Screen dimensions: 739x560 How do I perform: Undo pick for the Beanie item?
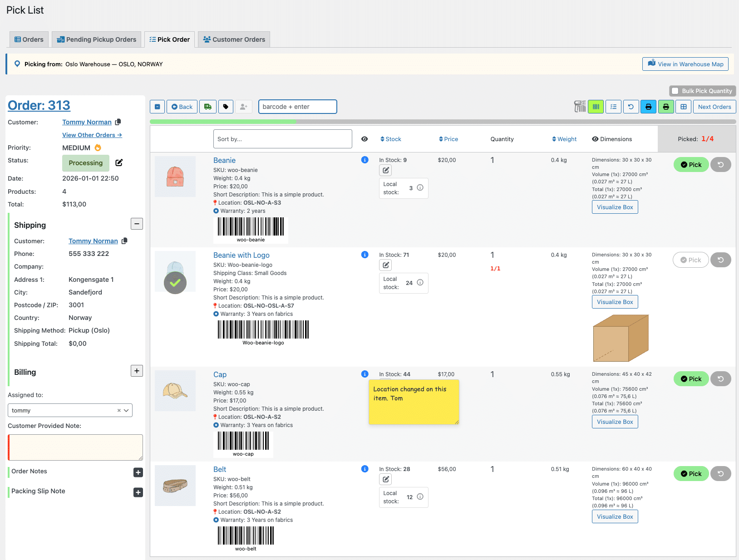coord(720,165)
